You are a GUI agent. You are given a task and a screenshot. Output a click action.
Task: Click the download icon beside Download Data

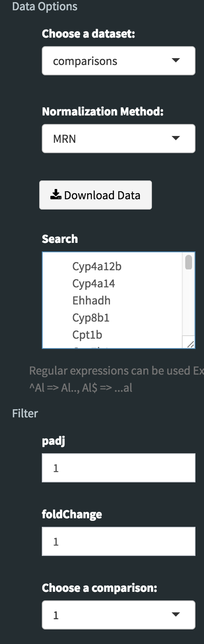point(55,195)
